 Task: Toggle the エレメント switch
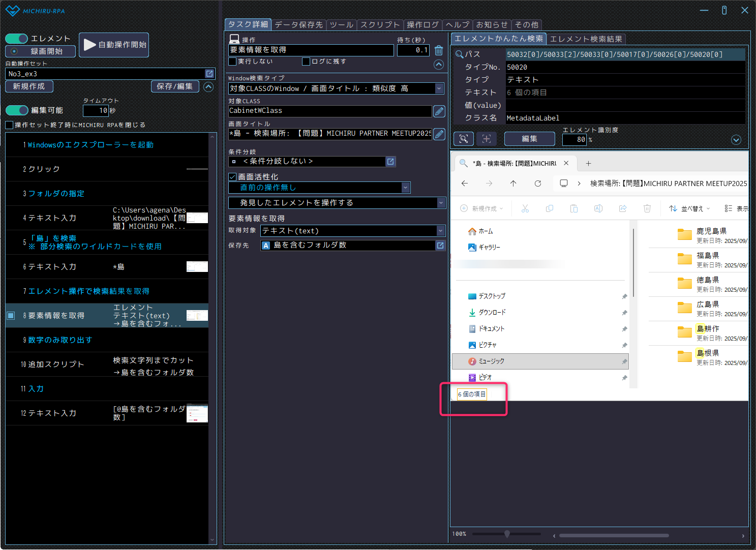(17, 39)
